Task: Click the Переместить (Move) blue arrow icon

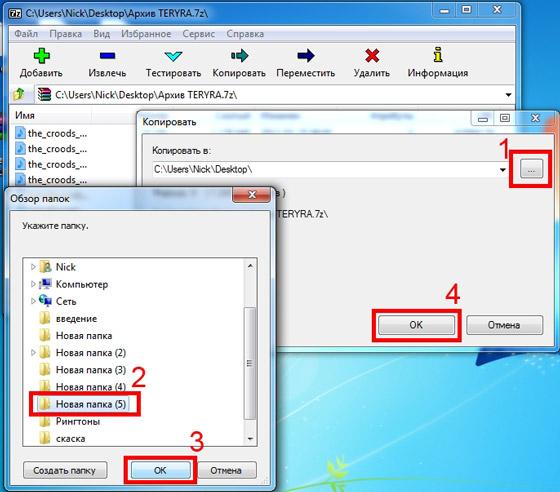Action: tap(306, 55)
